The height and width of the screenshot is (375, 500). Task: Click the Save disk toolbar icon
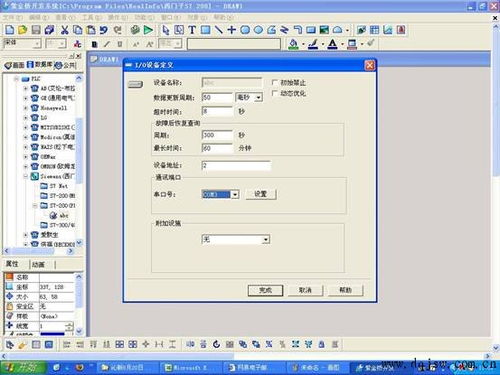[36, 30]
